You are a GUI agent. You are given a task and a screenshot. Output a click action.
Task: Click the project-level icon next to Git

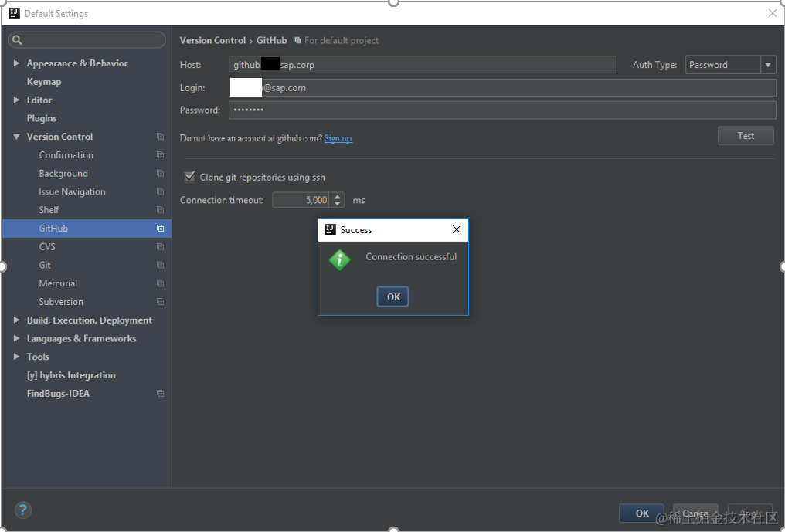pos(160,265)
